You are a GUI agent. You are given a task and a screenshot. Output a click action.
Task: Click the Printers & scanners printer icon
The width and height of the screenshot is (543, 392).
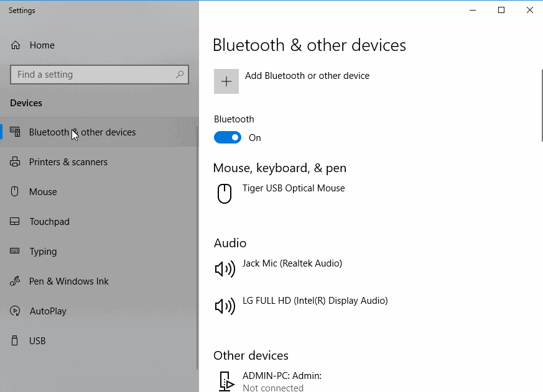pyautogui.click(x=15, y=162)
